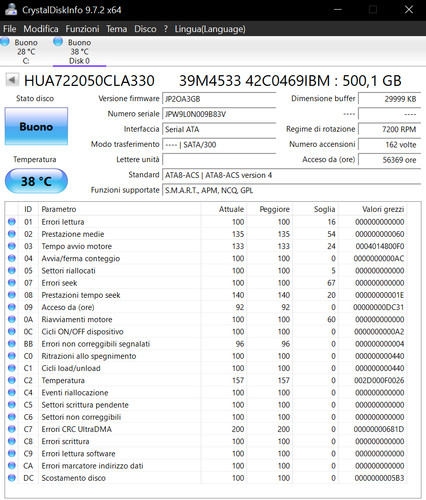Click status orb for Prestazione medie row
Screen dimensions: 426x500
coord(12,234)
